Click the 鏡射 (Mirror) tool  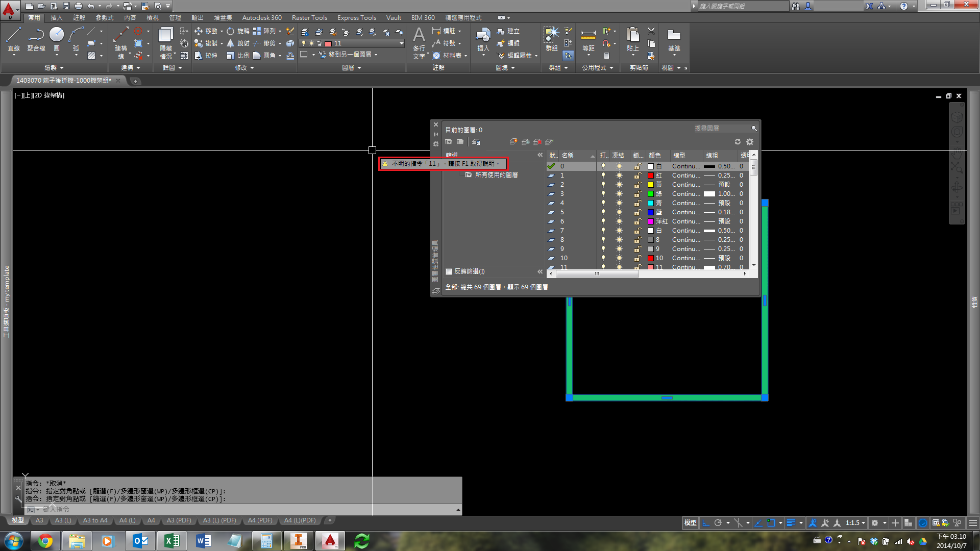tap(238, 43)
